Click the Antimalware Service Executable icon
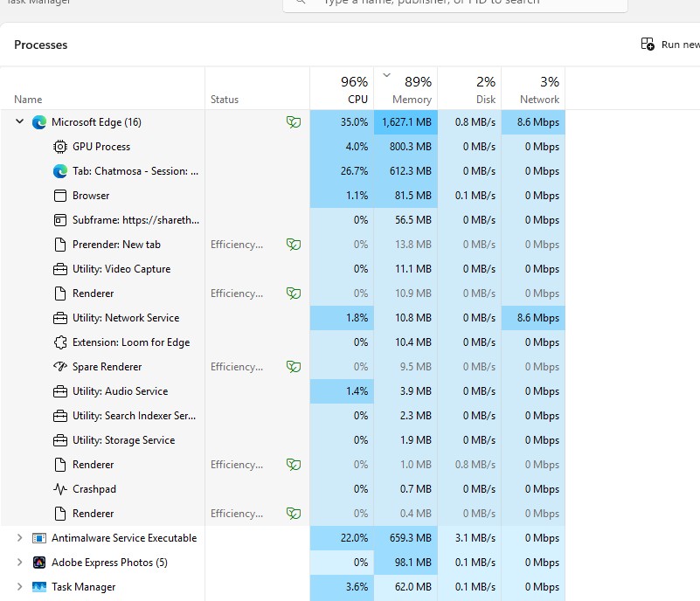 [x=39, y=538]
